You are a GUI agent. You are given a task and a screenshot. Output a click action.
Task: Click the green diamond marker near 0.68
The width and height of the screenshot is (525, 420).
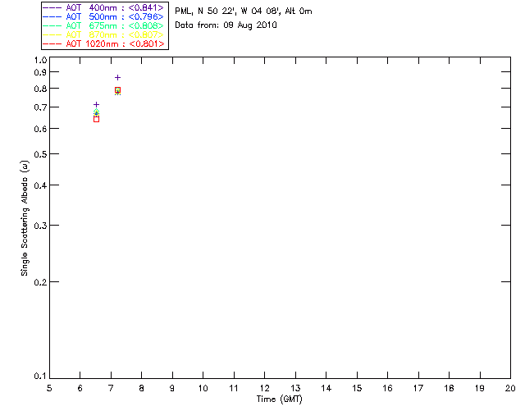click(97, 112)
